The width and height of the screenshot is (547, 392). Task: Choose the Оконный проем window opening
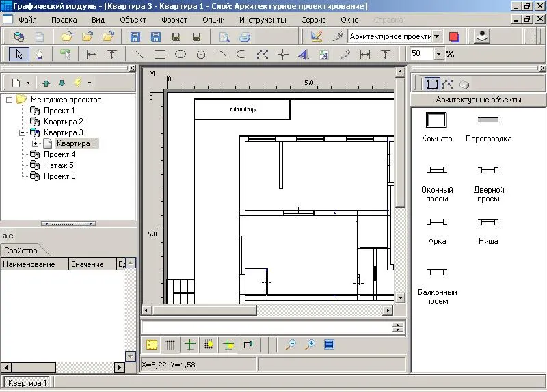click(437, 183)
